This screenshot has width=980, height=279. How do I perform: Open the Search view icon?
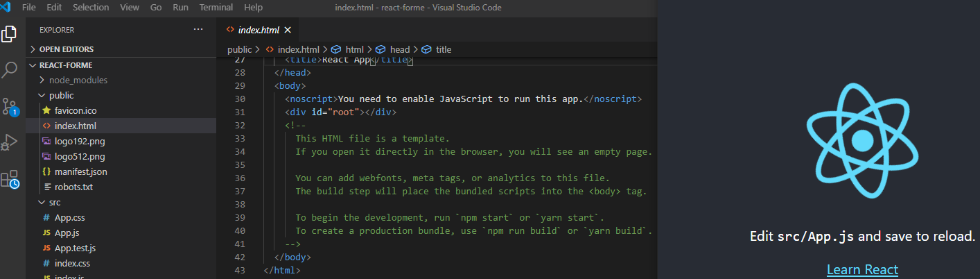[10, 69]
